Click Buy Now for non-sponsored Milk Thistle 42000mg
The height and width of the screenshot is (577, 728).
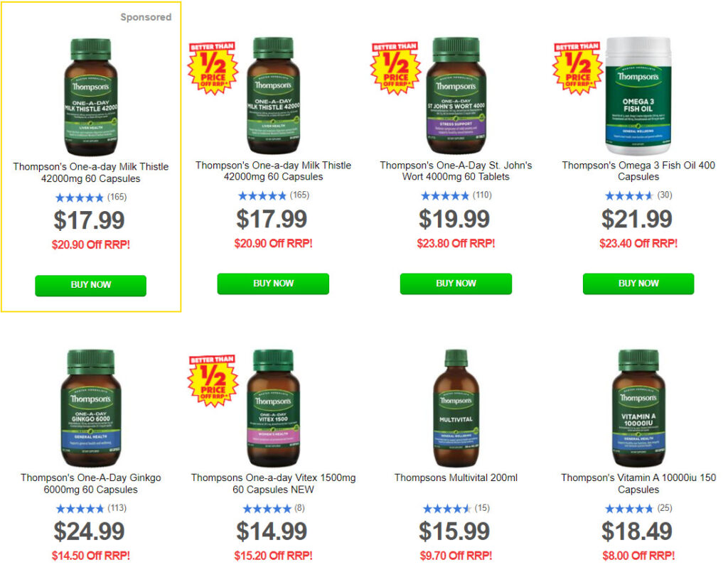tap(273, 284)
